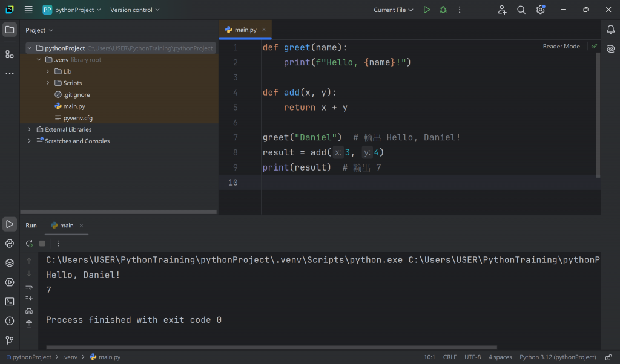Open Search Everywhere magnifier icon

[521, 10]
